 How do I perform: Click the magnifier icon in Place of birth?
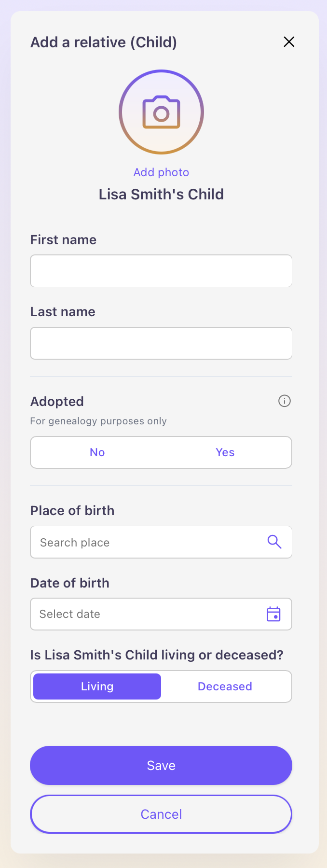pos(274,542)
